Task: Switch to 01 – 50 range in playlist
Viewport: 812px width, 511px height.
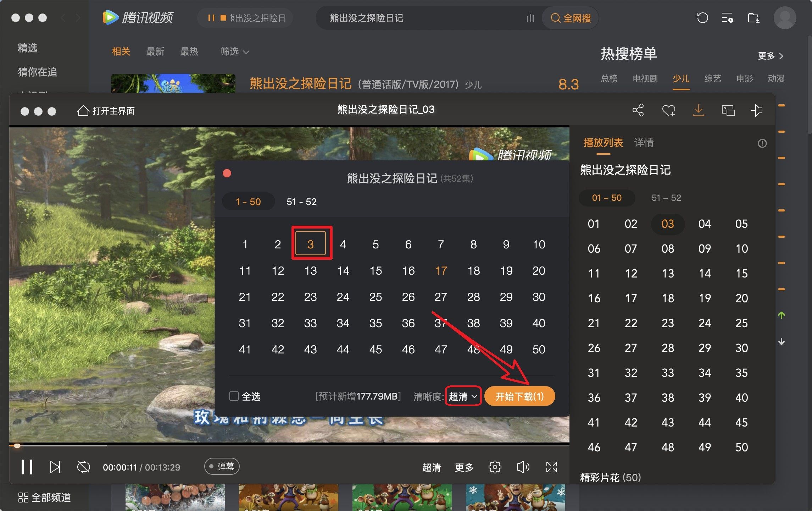Action: point(607,198)
